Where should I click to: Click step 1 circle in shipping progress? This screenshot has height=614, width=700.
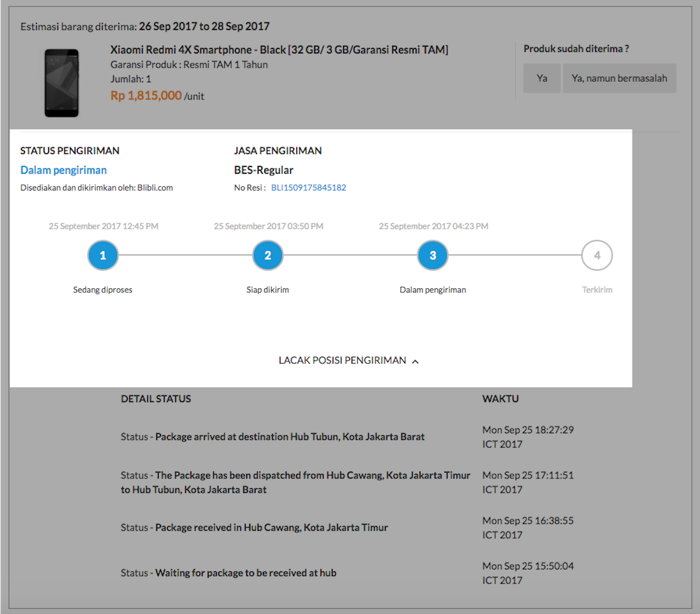[103, 255]
